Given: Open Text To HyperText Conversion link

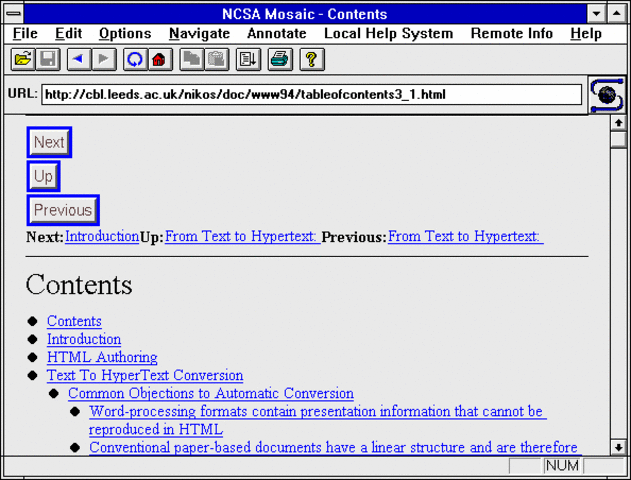Looking at the screenshot, I should [145, 375].
